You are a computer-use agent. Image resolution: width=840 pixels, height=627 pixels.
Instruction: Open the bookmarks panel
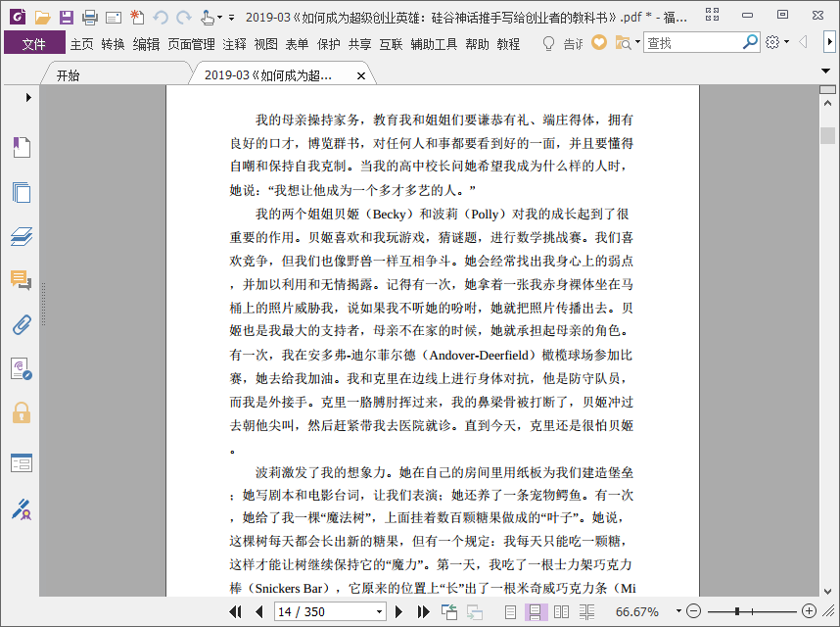coord(22,147)
